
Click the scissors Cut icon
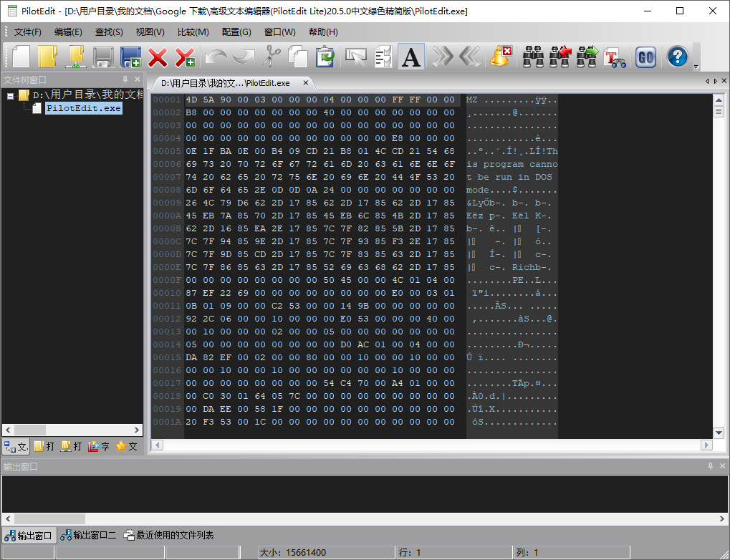[x=272, y=57]
